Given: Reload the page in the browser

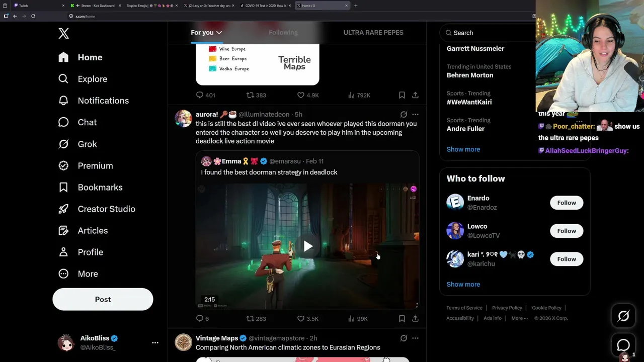Looking at the screenshot, I should pyautogui.click(x=33, y=16).
